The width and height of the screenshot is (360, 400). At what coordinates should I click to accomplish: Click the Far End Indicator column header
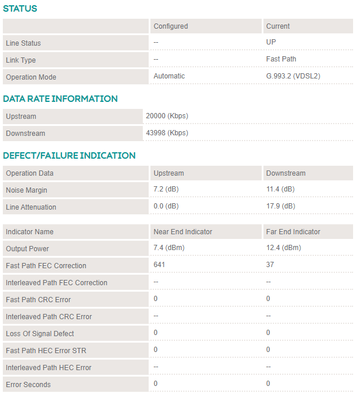pyautogui.click(x=293, y=232)
